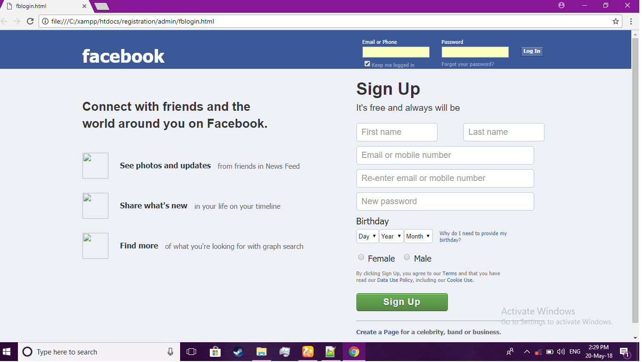
Task: Click the broken image beside Share what's new
Action: tap(95, 206)
